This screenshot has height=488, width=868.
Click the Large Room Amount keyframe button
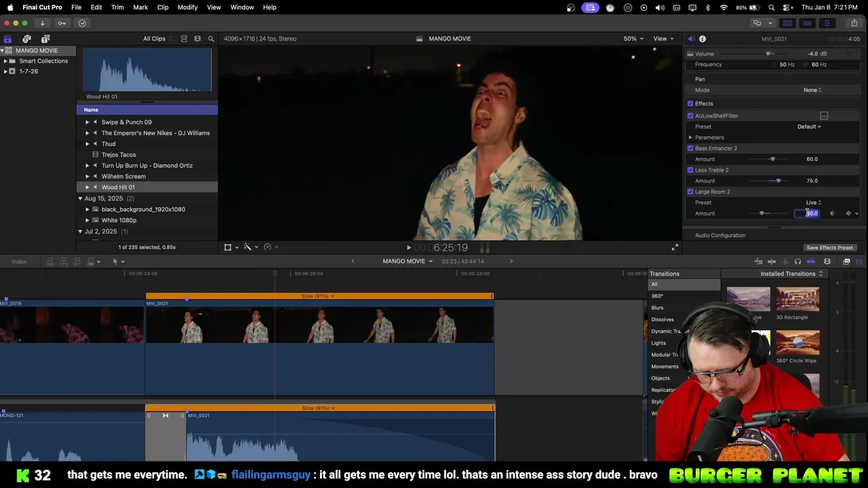coord(848,213)
